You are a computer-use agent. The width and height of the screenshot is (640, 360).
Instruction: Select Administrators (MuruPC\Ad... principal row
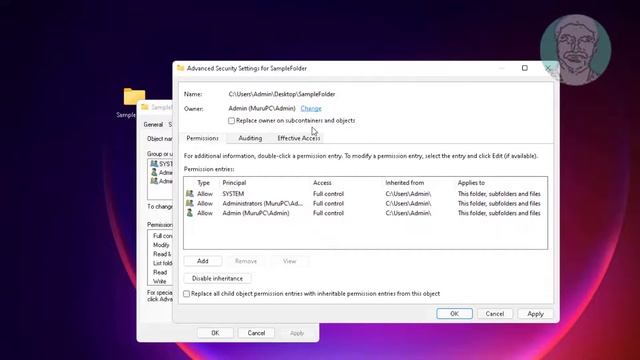[365, 203]
